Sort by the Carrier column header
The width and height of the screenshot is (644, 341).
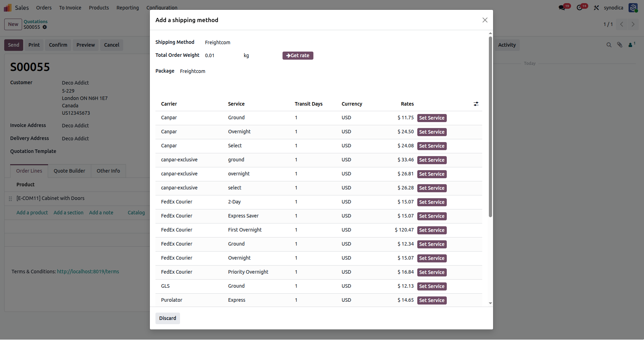pos(169,104)
